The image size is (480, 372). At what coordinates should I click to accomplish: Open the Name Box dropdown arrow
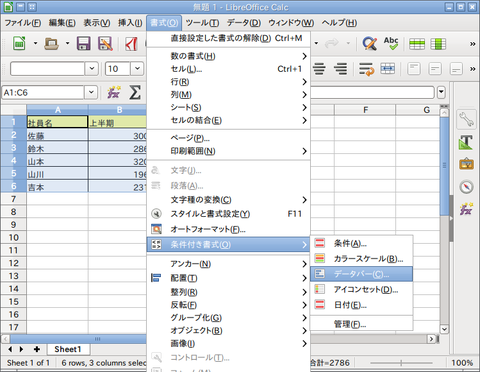(x=91, y=92)
